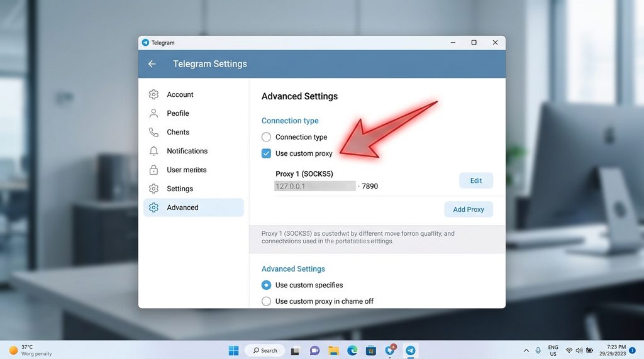Screen dimensions: 644x359
Task: Open the Windows Start menu
Action: pos(234,350)
